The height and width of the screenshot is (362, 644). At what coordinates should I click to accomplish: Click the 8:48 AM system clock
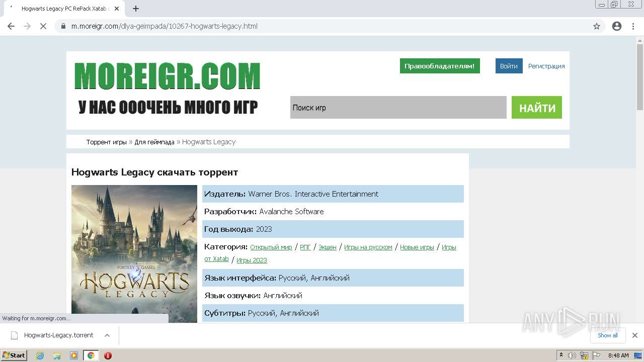[618, 355]
